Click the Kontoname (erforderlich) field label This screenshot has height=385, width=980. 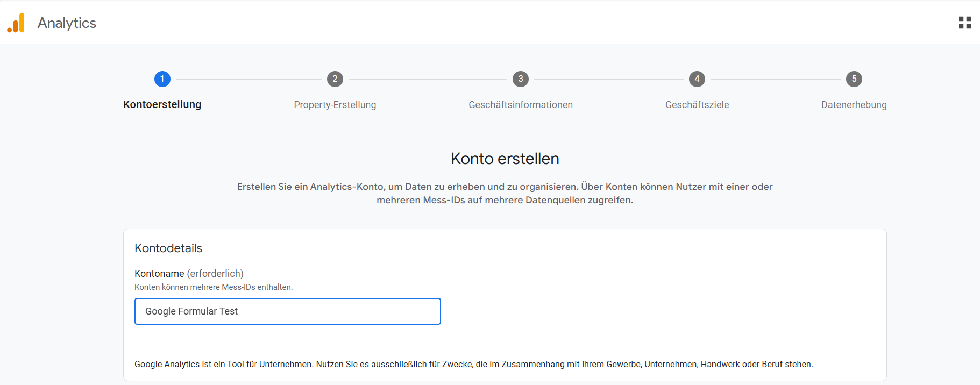click(189, 274)
